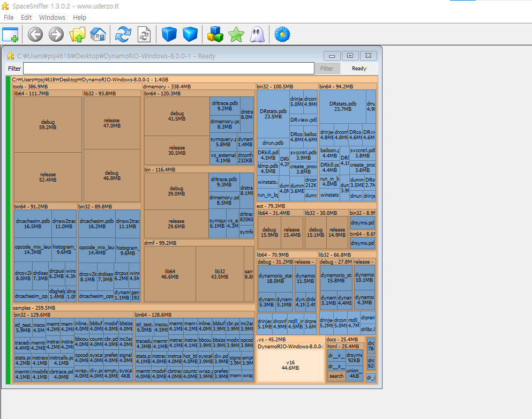The width and height of the screenshot is (532, 419).
Task: Select tools - 386.9MB folder header
Action: click(77, 86)
